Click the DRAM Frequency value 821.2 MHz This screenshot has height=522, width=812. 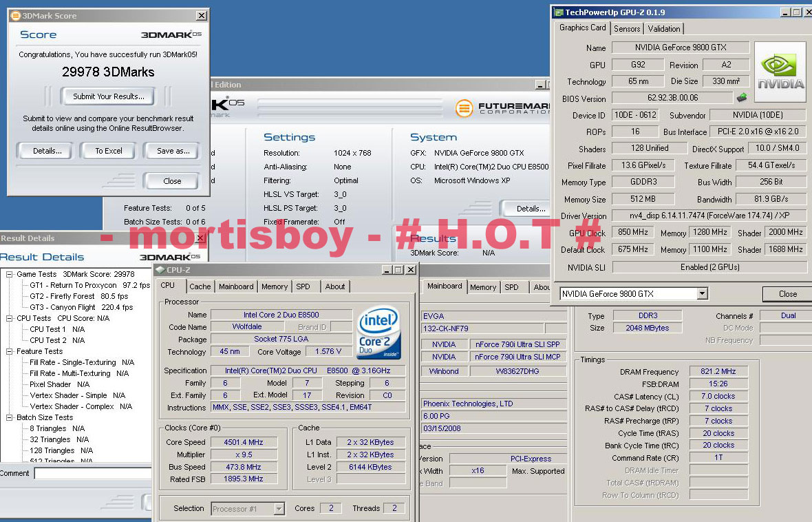pos(718,372)
